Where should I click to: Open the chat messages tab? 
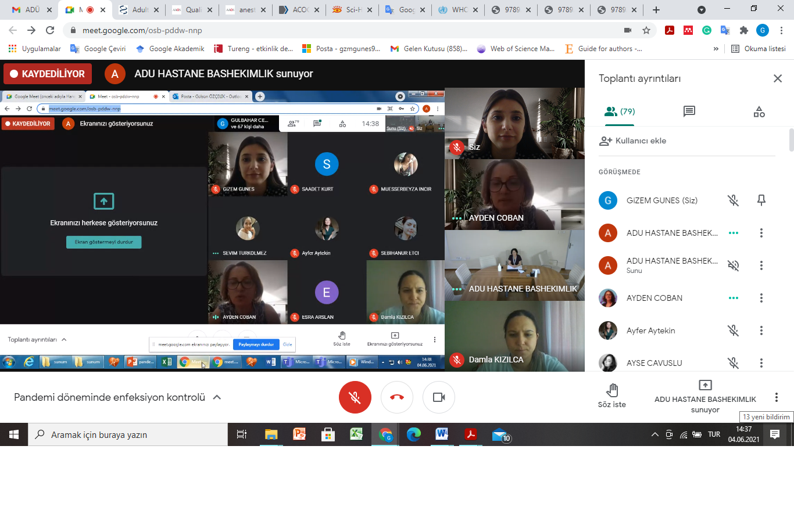[x=689, y=112]
